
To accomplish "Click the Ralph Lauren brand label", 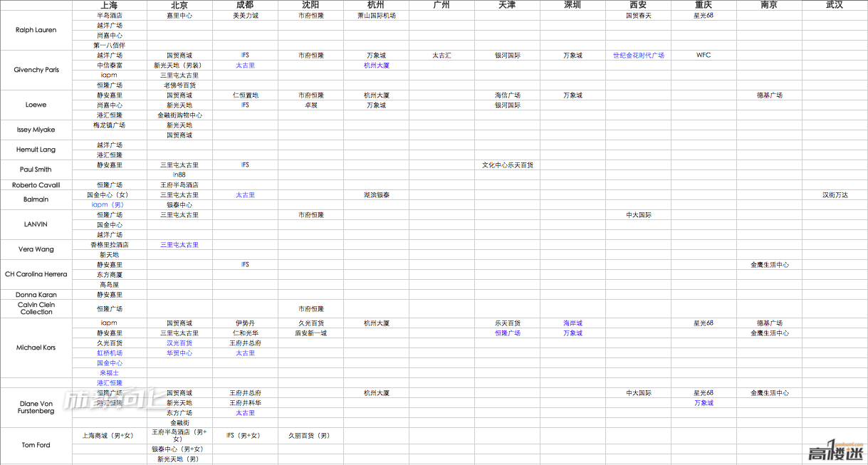I will coord(36,30).
